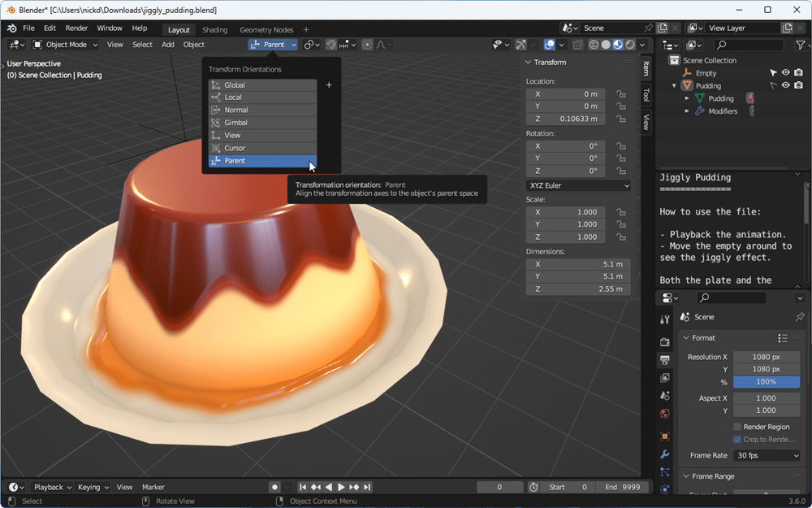Click the outliner search field

747,45
